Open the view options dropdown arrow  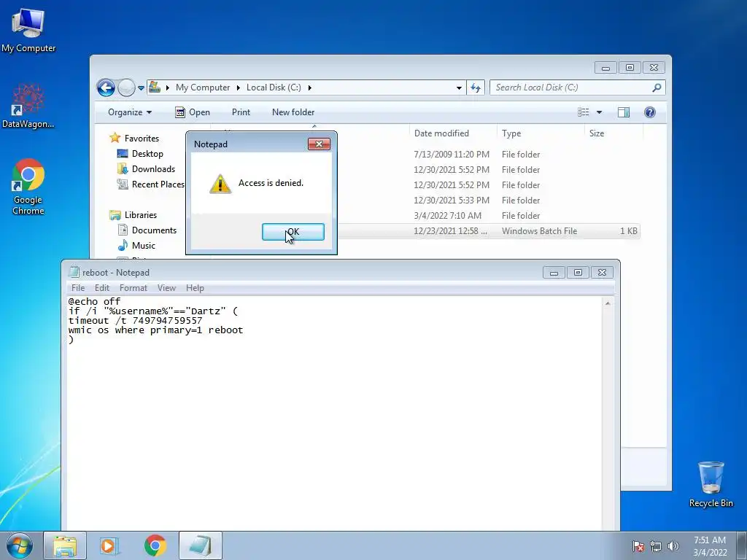tap(600, 112)
